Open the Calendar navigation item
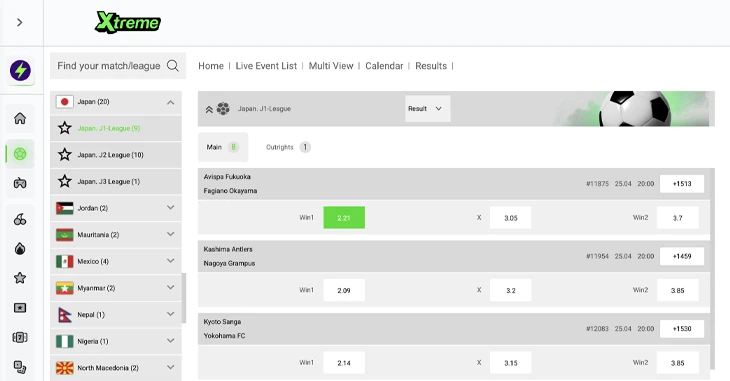The height and width of the screenshot is (381, 730). [384, 66]
